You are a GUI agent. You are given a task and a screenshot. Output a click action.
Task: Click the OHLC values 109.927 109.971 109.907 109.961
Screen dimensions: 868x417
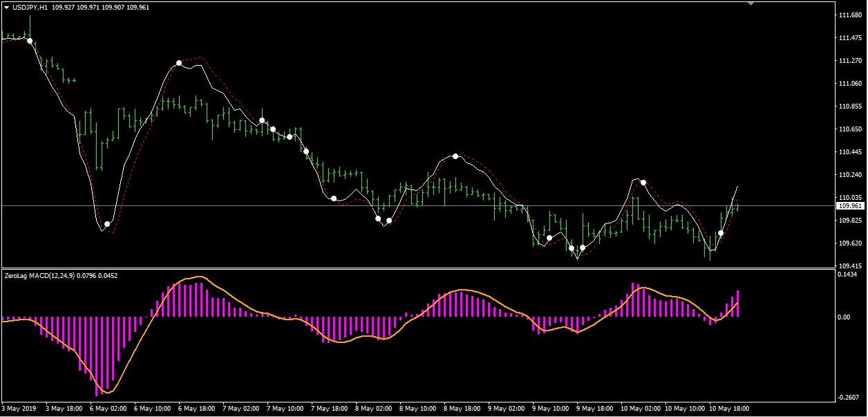coord(101,7)
